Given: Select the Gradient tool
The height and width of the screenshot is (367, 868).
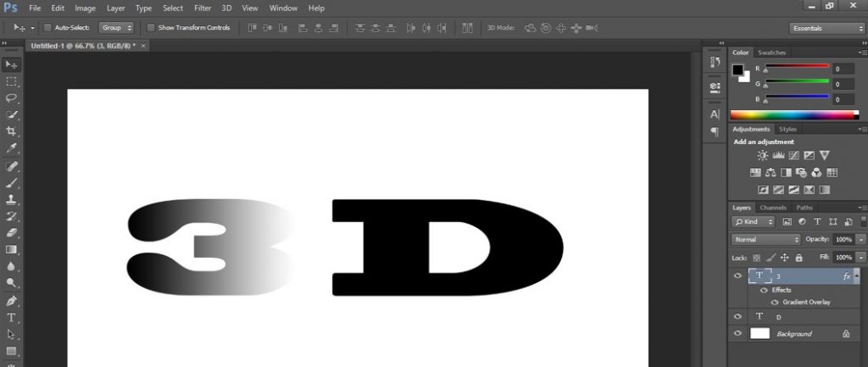Looking at the screenshot, I should pyautogui.click(x=11, y=250).
